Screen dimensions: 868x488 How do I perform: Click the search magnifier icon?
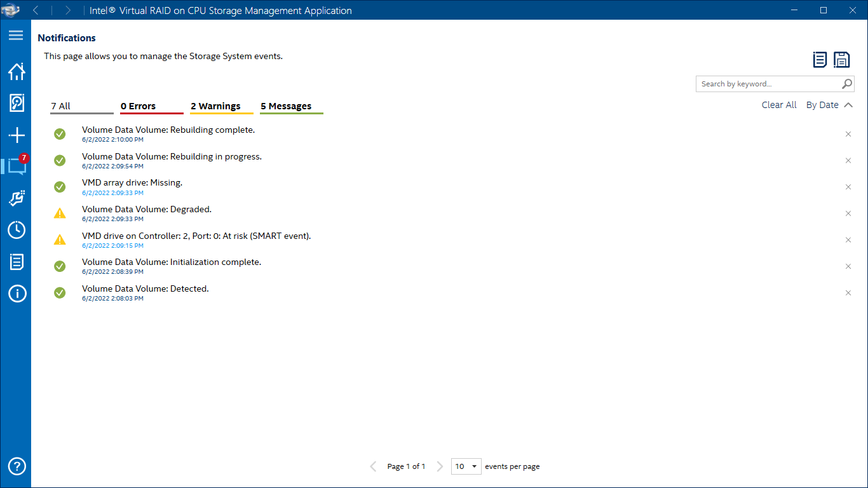click(847, 84)
